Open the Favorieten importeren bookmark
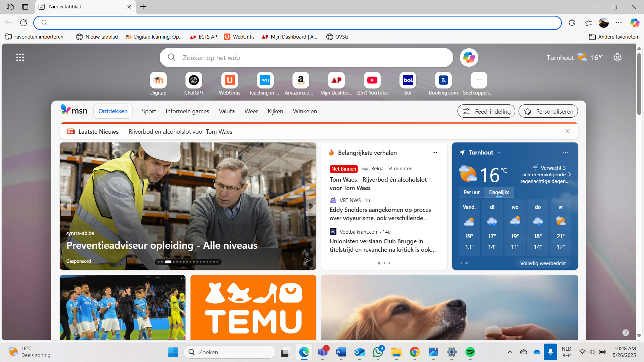Screen dimensions: 644x362 (x=34, y=37)
